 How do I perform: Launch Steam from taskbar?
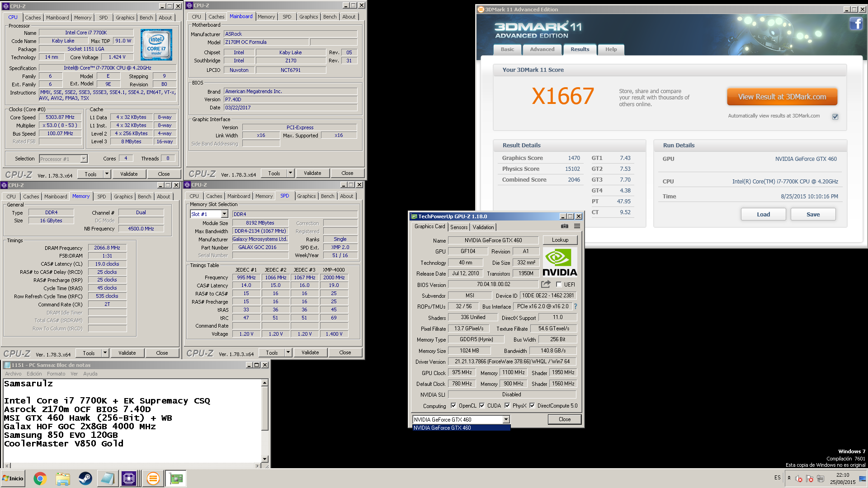tap(85, 479)
